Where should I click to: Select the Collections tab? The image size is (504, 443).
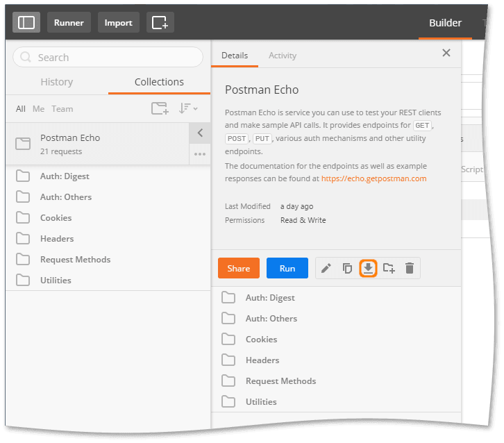tap(159, 82)
